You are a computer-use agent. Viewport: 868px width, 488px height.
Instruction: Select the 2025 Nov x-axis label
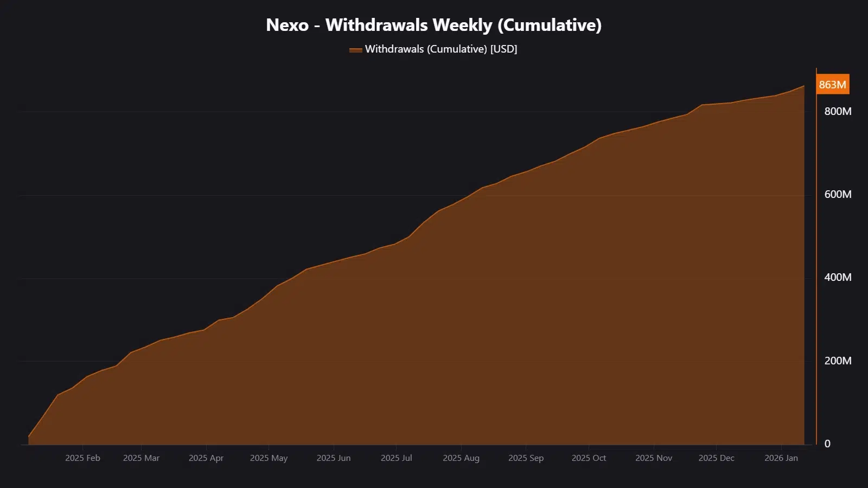[654, 458]
